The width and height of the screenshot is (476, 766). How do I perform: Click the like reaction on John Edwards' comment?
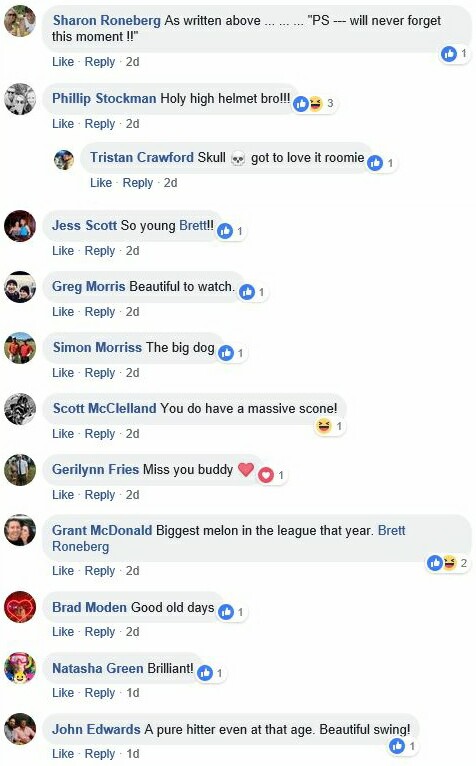point(397,745)
